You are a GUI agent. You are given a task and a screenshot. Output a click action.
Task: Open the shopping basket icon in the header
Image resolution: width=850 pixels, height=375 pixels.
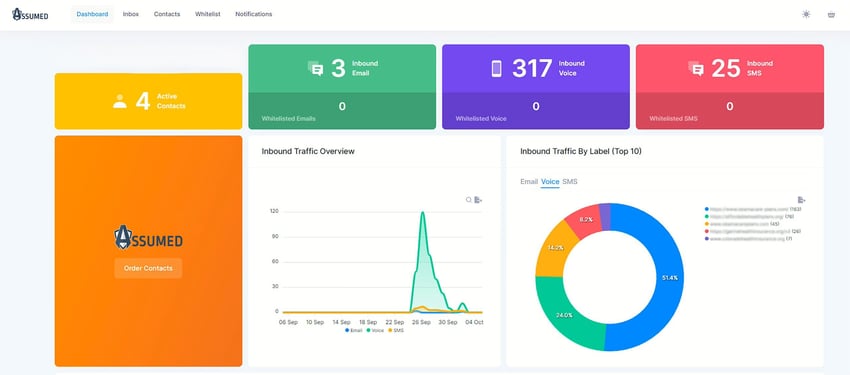pos(831,15)
